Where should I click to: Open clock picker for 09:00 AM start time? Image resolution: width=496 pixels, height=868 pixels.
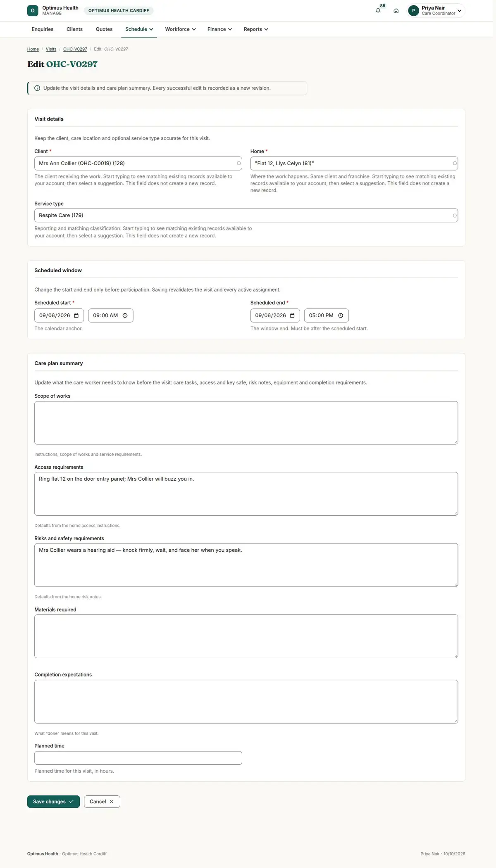(125, 315)
